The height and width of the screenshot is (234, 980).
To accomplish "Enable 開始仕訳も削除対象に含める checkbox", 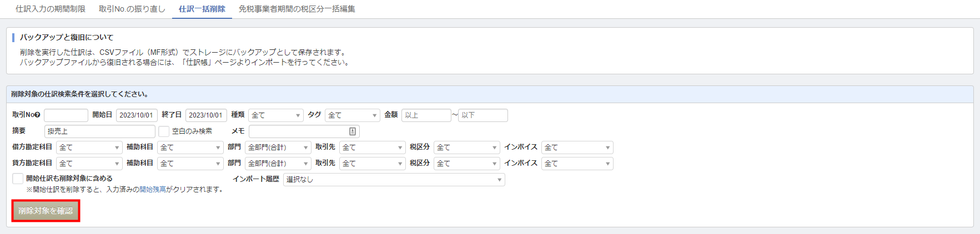I will click(18, 179).
